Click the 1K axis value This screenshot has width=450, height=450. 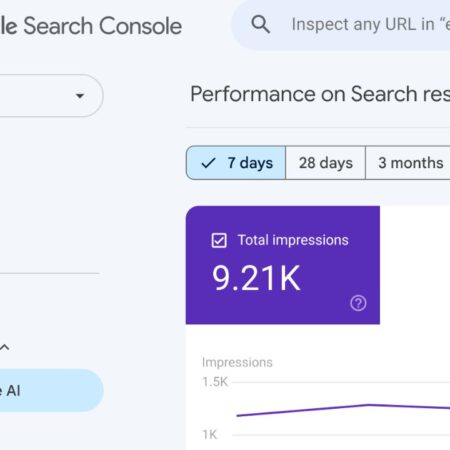point(210,435)
